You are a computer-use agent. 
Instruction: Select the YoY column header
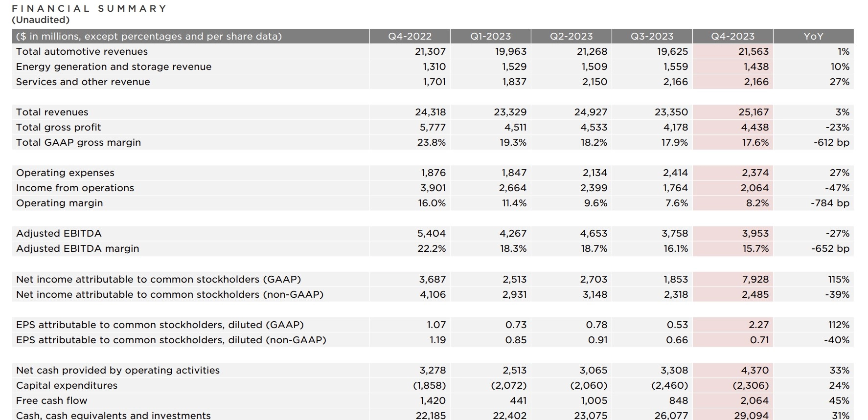click(x=813, y=36)
